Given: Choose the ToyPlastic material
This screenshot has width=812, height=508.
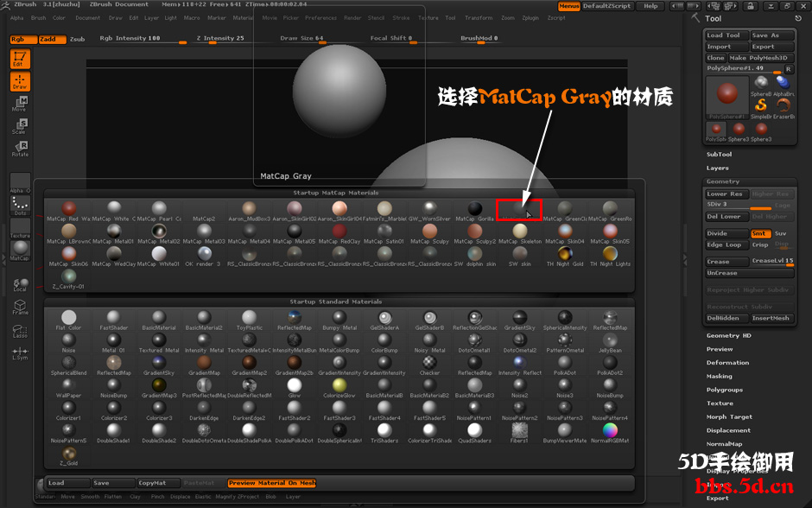Looking at the screenshot, I should click(249, 320).
